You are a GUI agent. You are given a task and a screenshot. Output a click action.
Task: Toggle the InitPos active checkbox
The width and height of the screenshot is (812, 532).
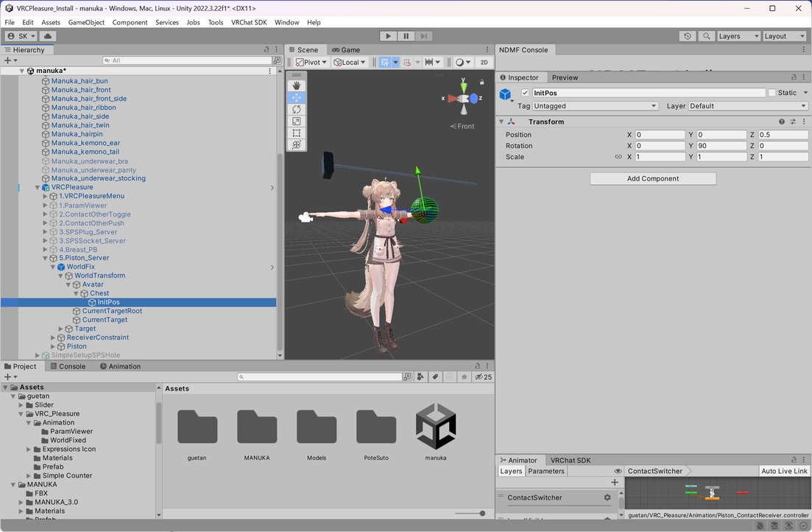coord(525,93)
